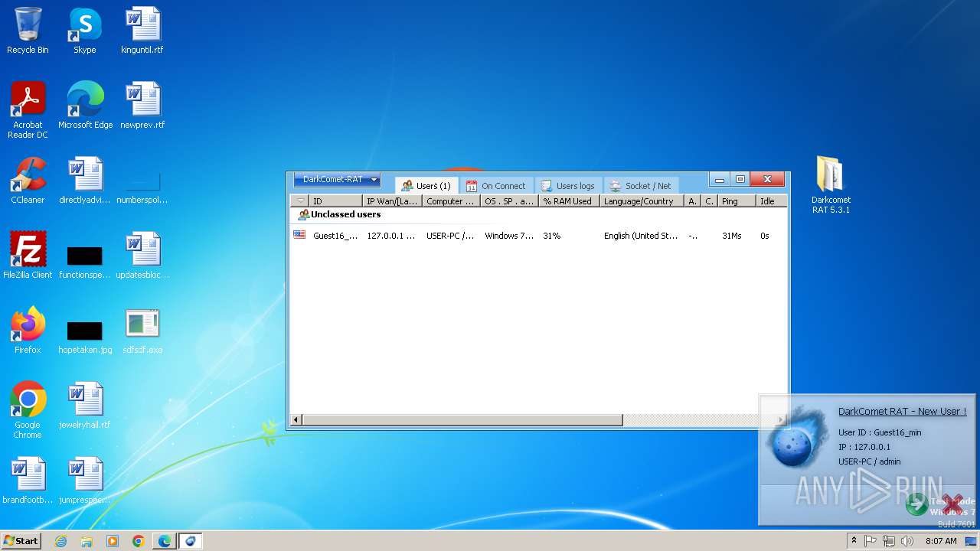Open Windows Media Player taskbar icon
Image resolution: width=980 pixels, height=551 pixels.
113,541
